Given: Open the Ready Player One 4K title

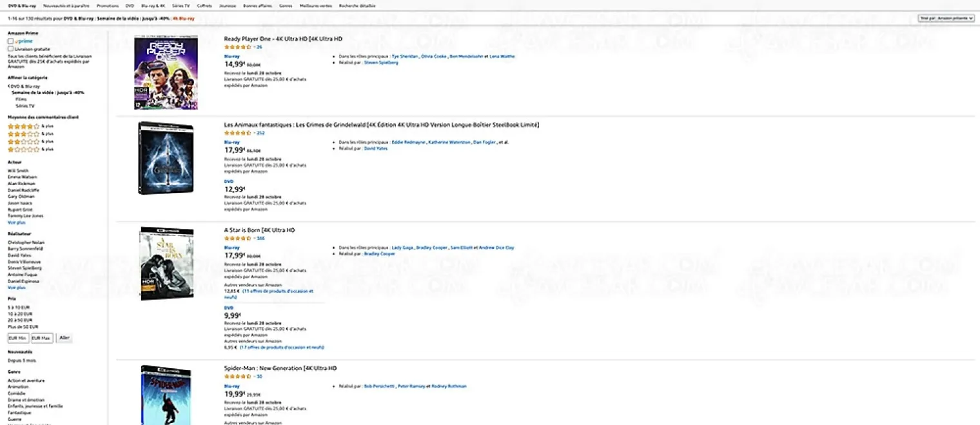Looking at the screenshot, I should (283, 39).
